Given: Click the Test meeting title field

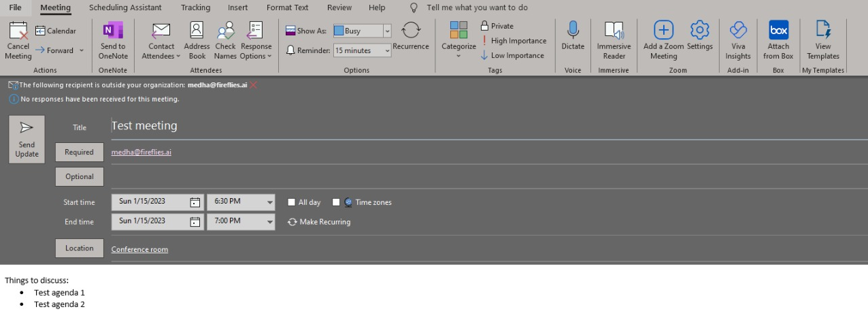Looking at the screenshot, I should pos(489,126).
